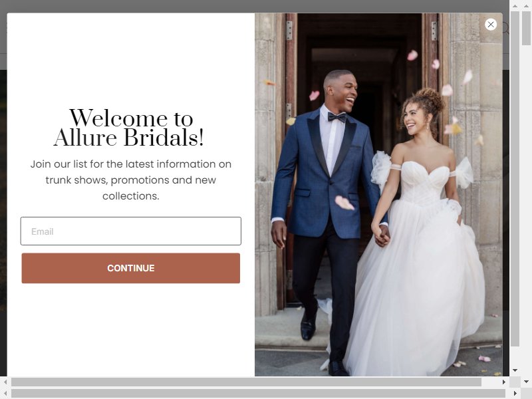Screen dimensions: 532x399
Task: Click the wedding couple photo
Action: (378, 194)
